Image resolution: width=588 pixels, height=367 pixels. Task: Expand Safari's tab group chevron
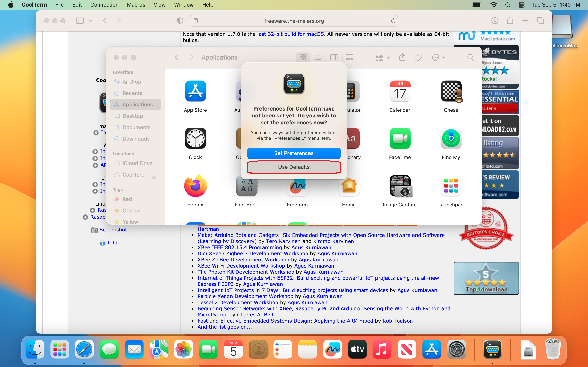(91, 21)
